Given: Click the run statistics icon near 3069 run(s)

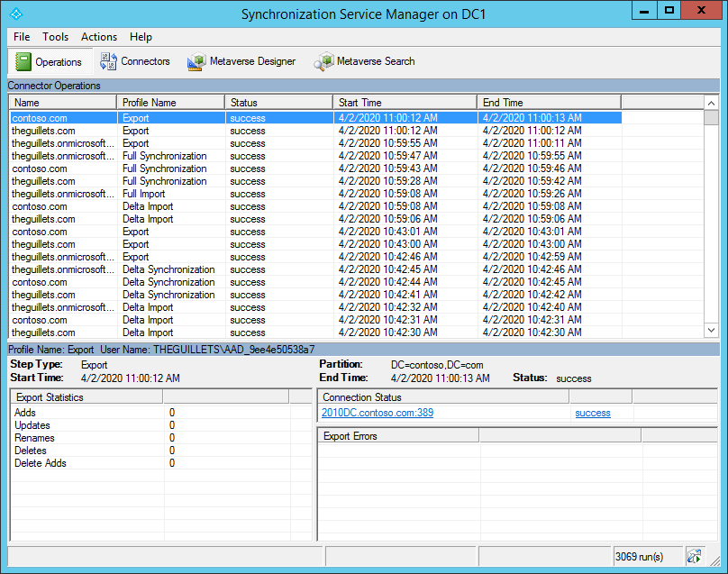Looking at the screenshot, I should 694,556.
